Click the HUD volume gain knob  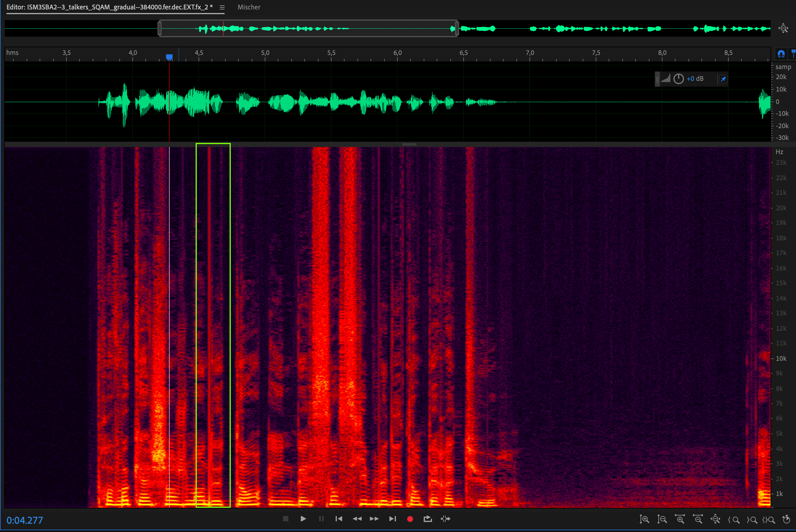[x=678, y=79]
